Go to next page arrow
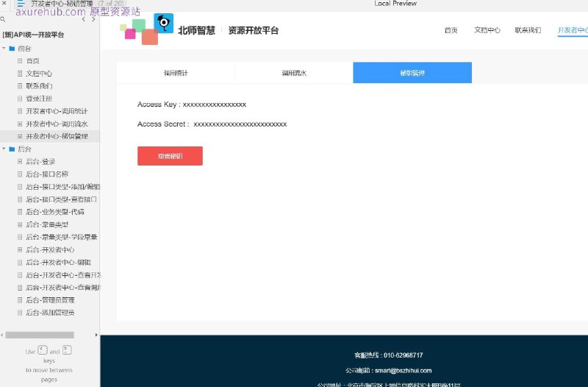588x387 pixels. click(x=93, y=19)
